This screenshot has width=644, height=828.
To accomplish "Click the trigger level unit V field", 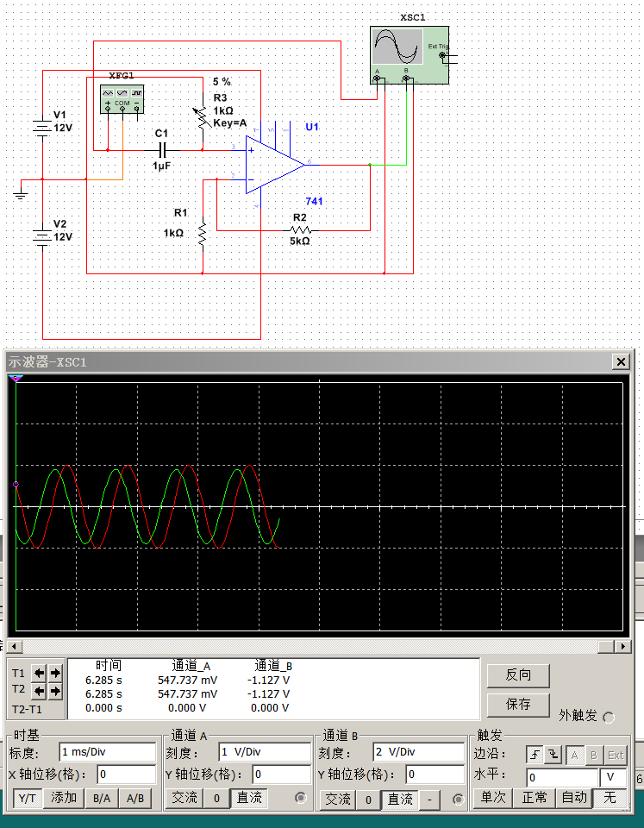I will point(613,778).
